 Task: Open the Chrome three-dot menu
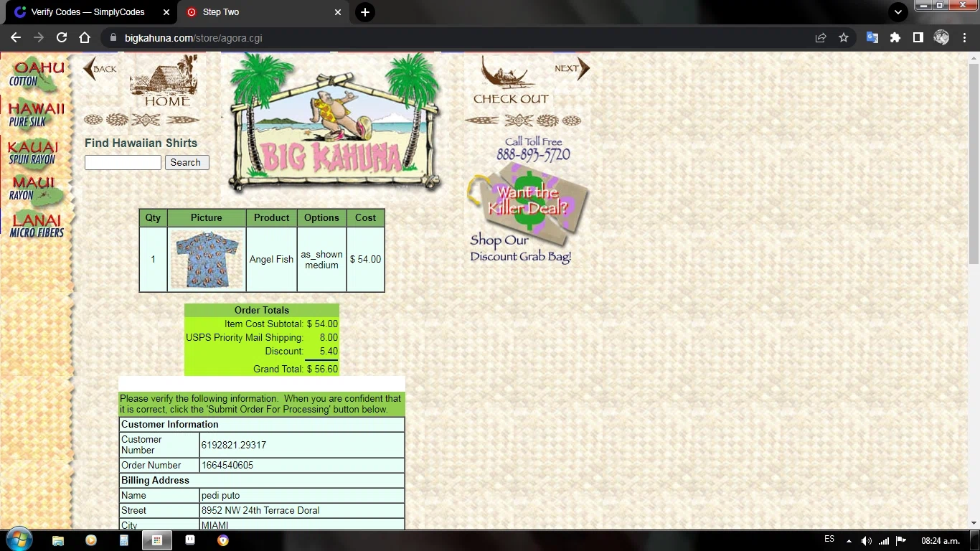964,37
